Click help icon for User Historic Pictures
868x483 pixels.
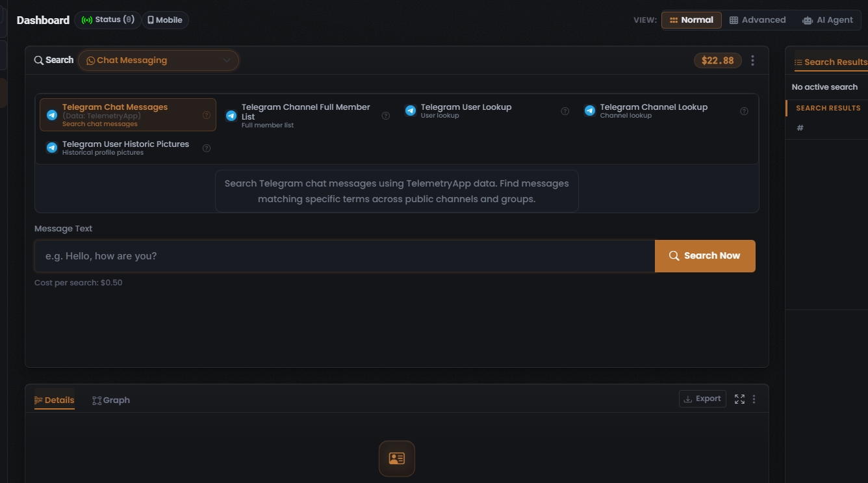pos(207,148)
